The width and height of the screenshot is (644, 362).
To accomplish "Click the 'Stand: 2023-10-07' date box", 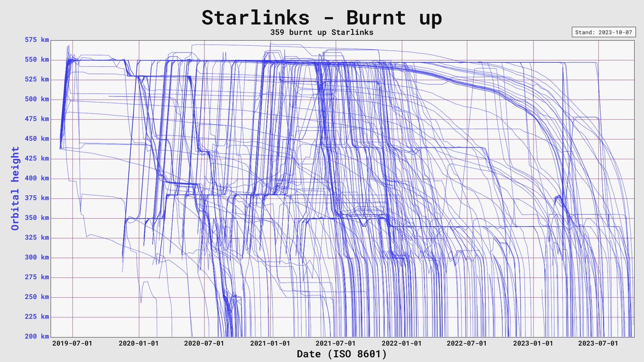I will point(603,32).
